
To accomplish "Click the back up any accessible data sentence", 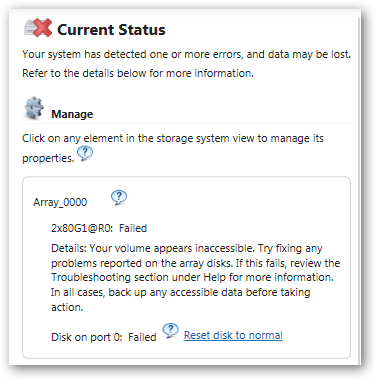I will click(x=180, y=299).
